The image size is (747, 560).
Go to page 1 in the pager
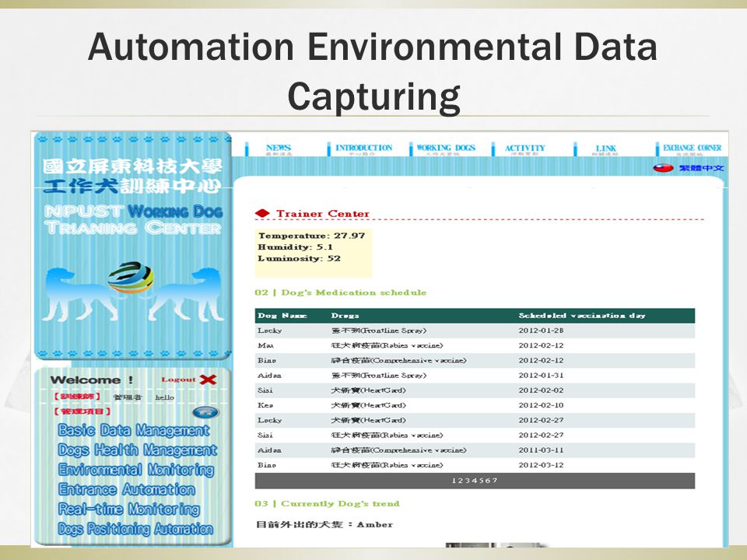click(454, 481)
